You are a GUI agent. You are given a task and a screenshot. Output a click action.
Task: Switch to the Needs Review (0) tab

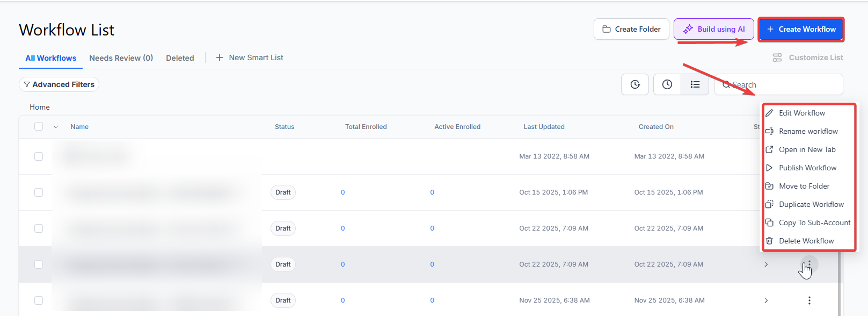pyautogui.click(x=121, y=58)
